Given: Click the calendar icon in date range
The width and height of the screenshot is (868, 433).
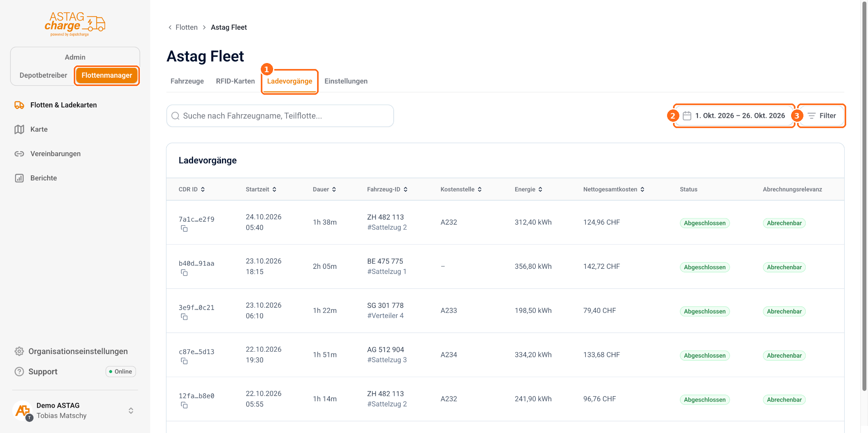Looking at the screenshot, I should (x=687, y=116).
